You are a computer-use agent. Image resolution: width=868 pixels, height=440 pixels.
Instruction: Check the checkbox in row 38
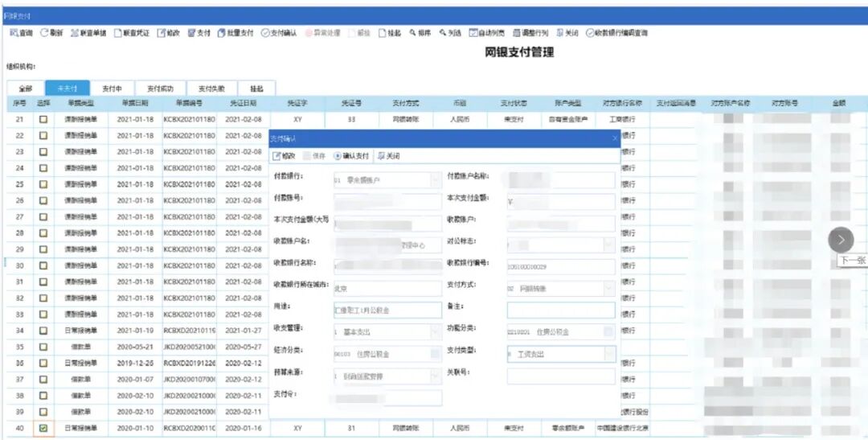[43, 396]
